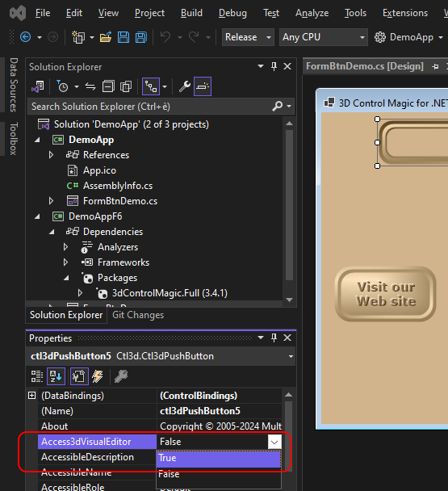Toggle the nested-files tree view icon
The image size is (448, 491).
[x=151, y=86]
